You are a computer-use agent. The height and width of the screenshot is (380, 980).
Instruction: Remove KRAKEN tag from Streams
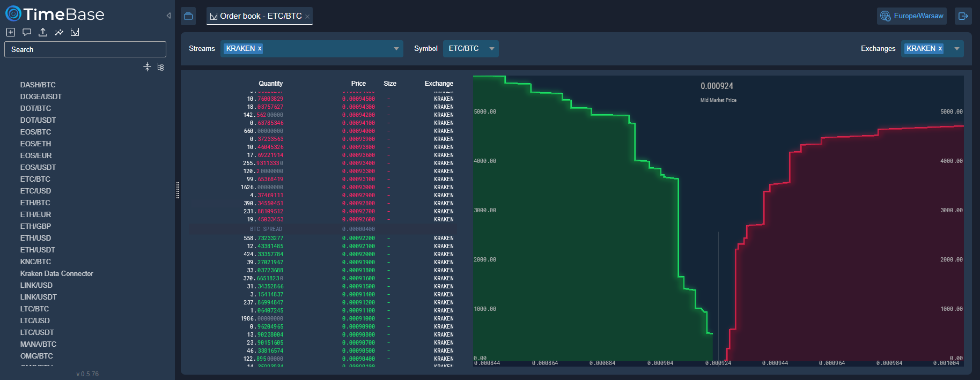(260, 49)
